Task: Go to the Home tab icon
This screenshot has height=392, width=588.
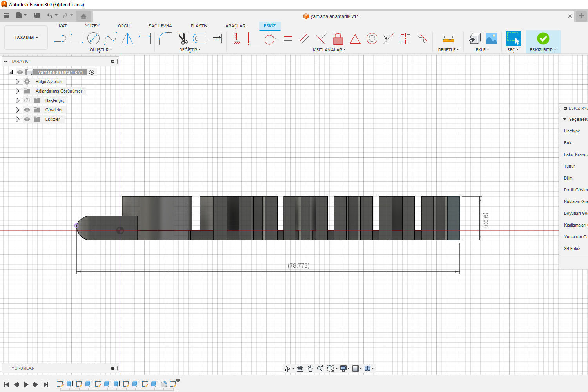Action: tap(83, 16)
